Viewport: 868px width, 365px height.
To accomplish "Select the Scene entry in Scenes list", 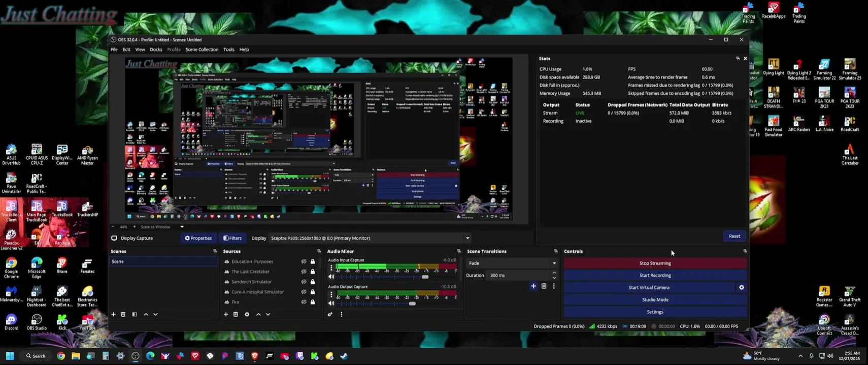I will 164,262.
